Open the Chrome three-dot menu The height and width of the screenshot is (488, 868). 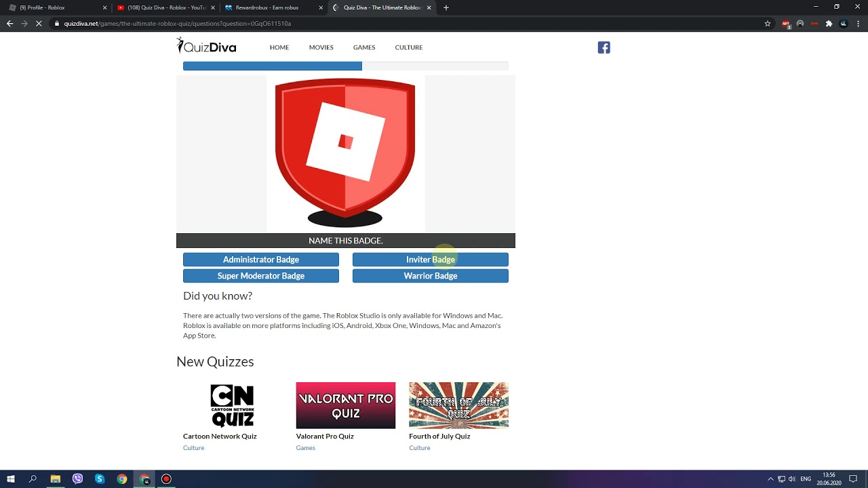858,23
